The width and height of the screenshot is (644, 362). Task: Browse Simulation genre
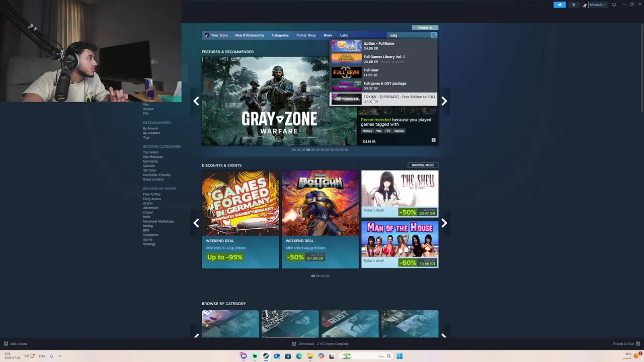tap(150, 235)
